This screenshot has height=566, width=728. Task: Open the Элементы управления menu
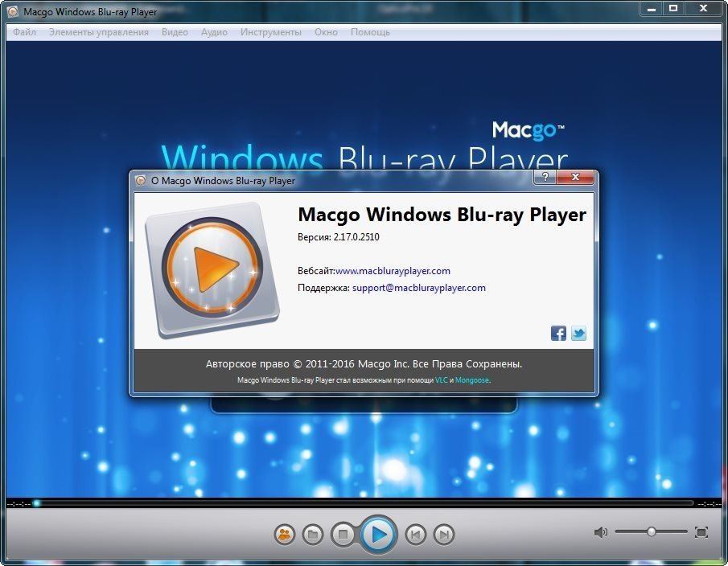(x=98, y=32)
